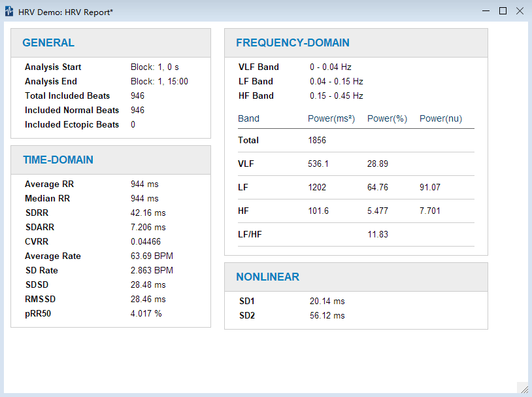Maximize the HRV Report window
Screen dimensions: 532x397
[x=503, y=11]
